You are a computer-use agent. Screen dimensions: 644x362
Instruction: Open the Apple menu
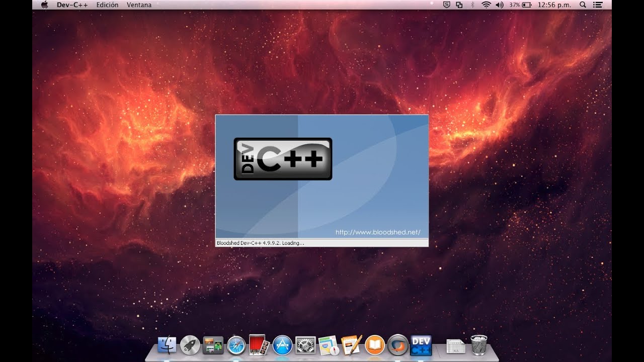pyautogui.click(x=44, y=5)
